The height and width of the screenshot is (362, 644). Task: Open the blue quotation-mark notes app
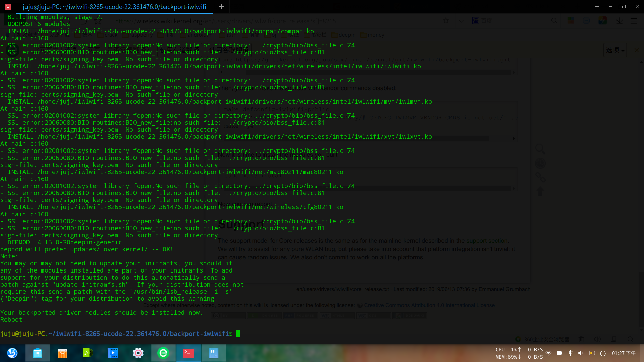click(213, 353)
